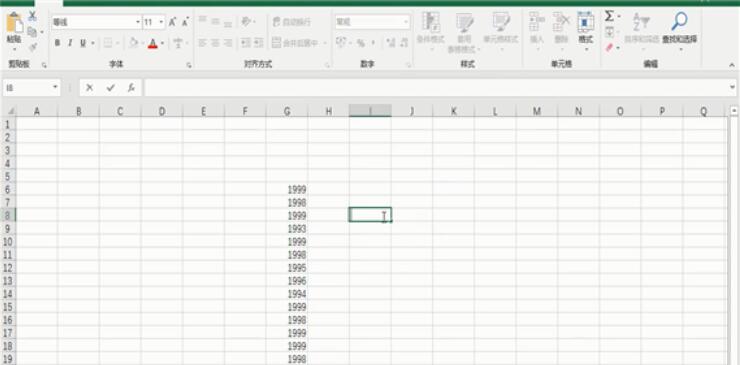Image resolution: width=740 pixels, height=365 pixels.
Task: Click the text orientation icon
Action: (246, 22)
